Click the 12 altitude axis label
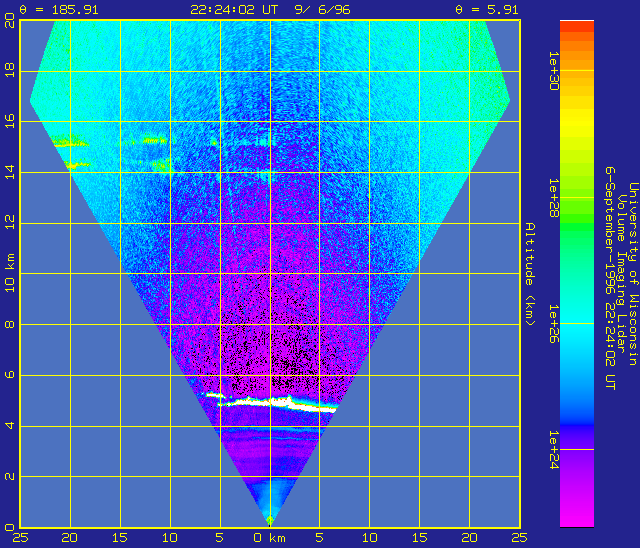640x548 pixels. (9, 222)
